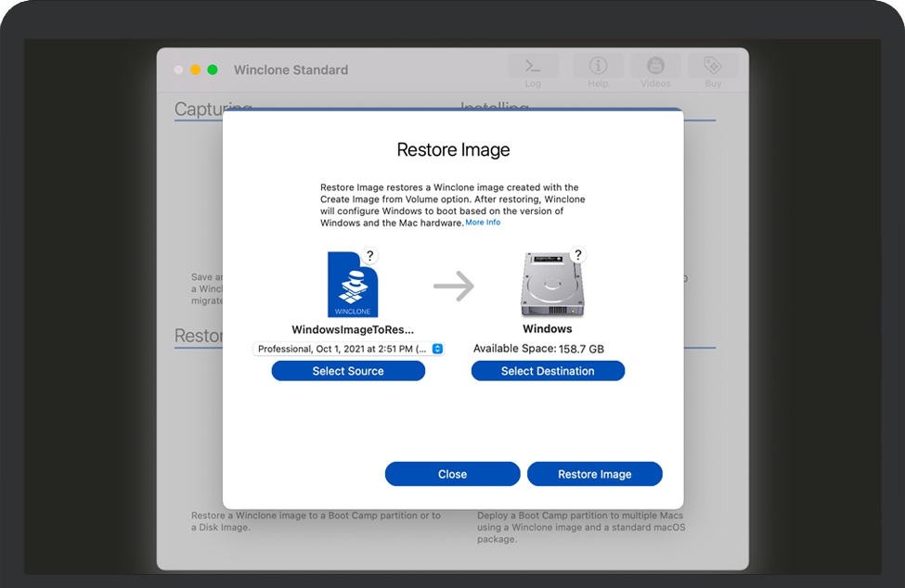This screenshot has width=905, height=588.
Task: Click the question mark on source image
Action: [369, 256]
